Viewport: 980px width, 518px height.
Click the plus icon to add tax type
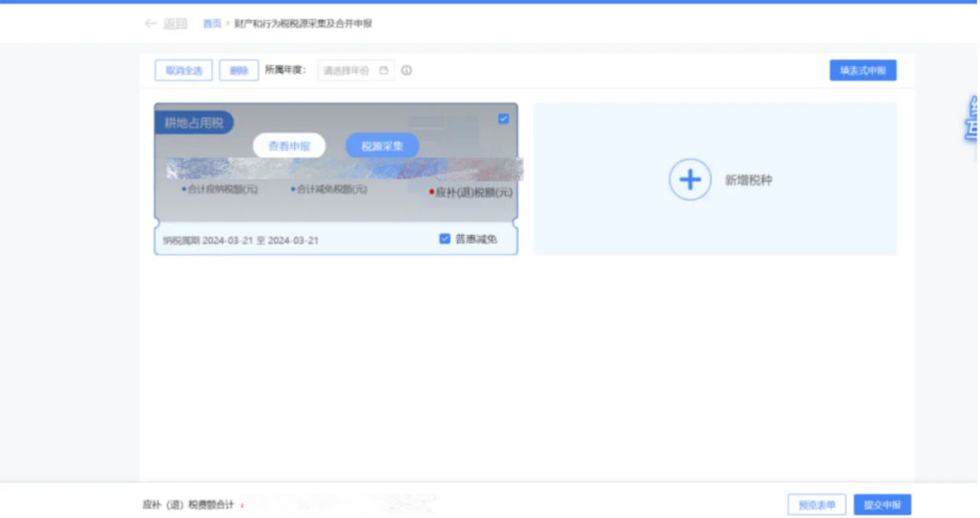690,180
